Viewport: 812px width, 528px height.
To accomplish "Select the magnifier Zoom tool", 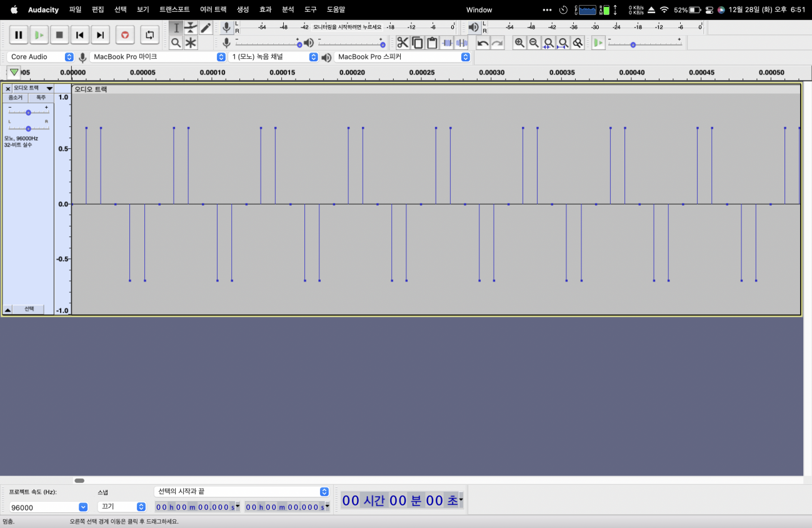I will pos(176,43).
